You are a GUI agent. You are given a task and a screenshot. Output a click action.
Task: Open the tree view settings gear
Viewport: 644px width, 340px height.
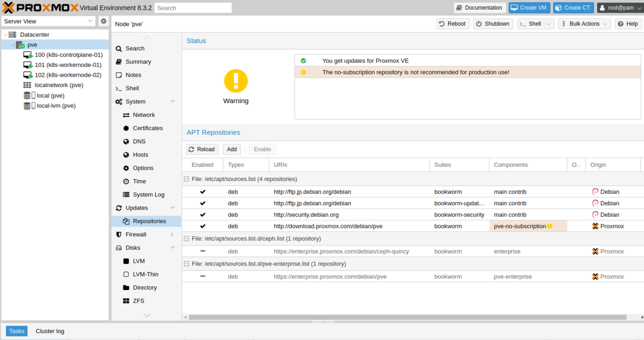point(104,21)
